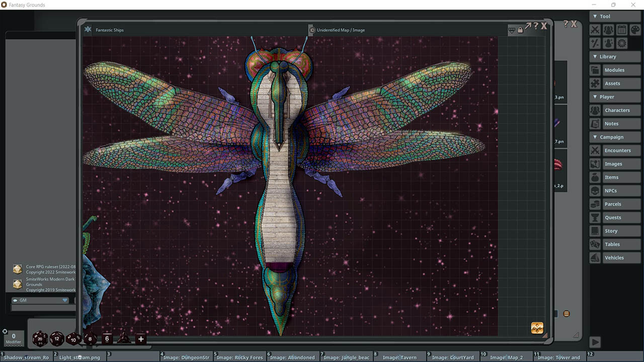Open the GM chat speaker dropdown

pyautogui.click(x=66, y=300)
